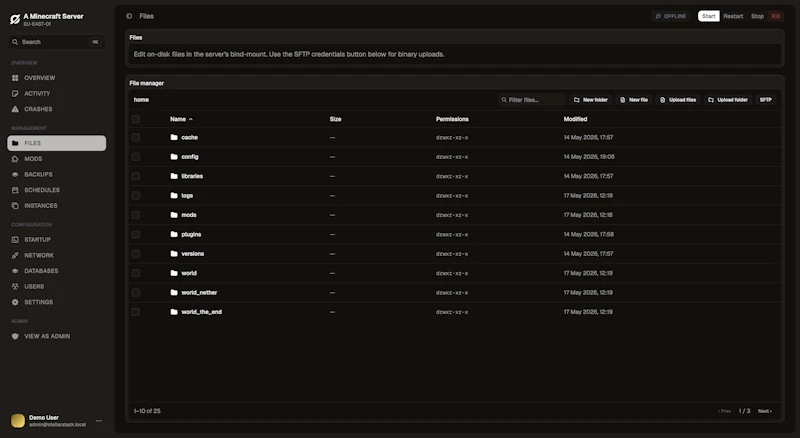This screenshot has width=800, height=438.
Task: Click the Size column header
Action: tap(335, 119)
